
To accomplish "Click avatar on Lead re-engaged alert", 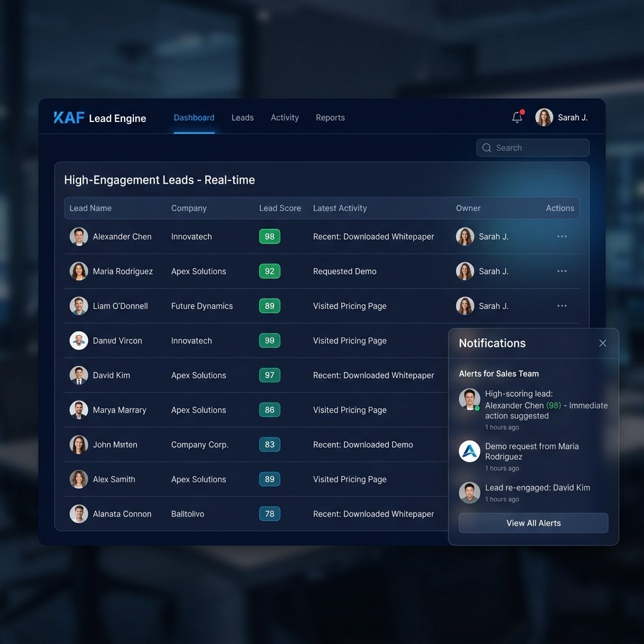I will [x=469, y=492].
